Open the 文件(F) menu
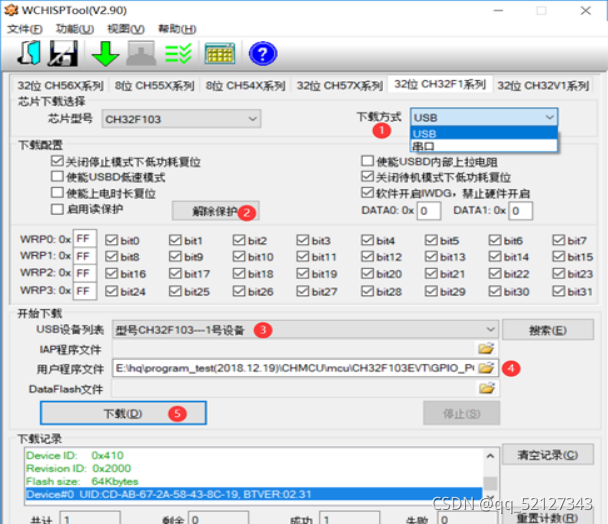The width and height of the screenshot is (608, 524). tap(25, 29)
